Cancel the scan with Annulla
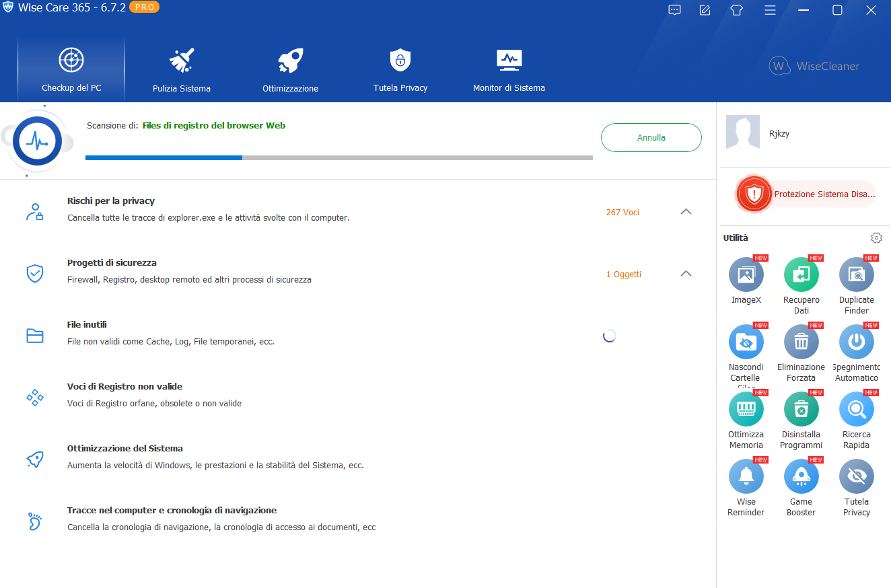This screenshot has height=588, width=891. 651,137
